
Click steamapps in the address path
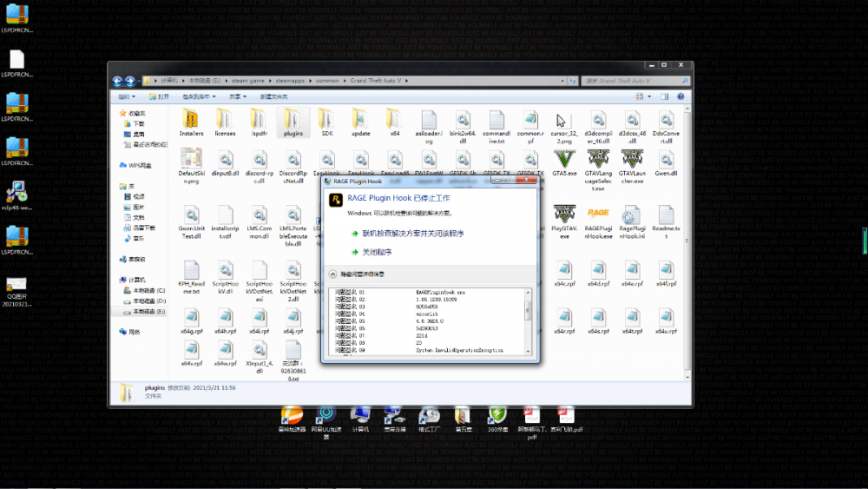(290, 81)
